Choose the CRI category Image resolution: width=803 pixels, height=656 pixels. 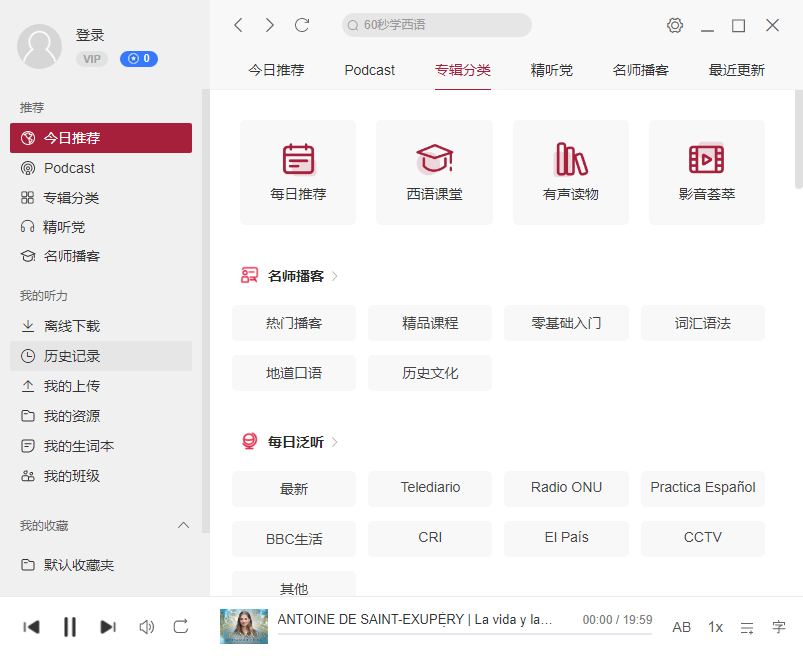click(430, 539)
